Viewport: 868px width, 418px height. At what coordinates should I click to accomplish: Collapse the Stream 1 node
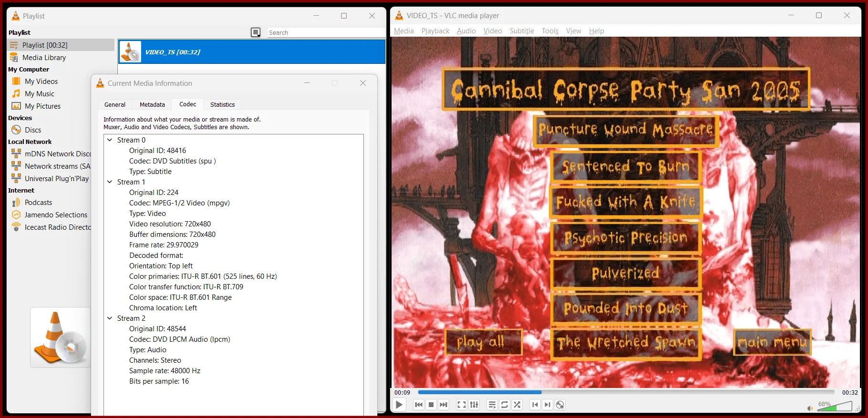click(110, 182)
